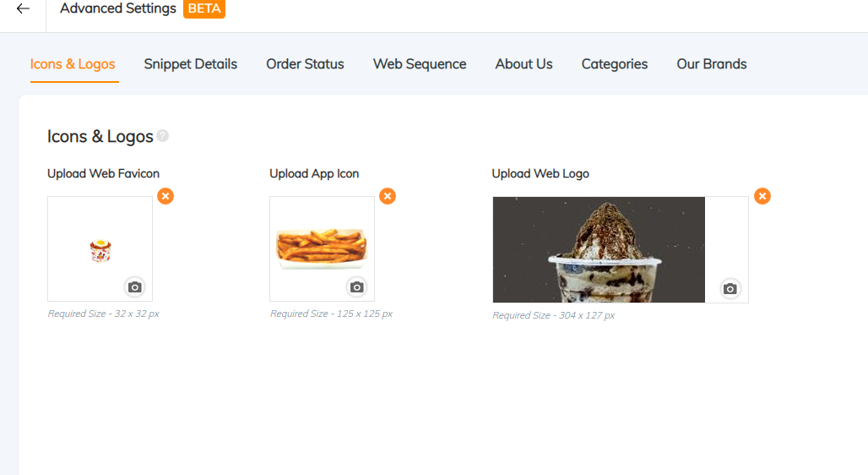Click the french fries app icon thumbnail
Image resolution: width=868 pixels, height=475 pixels.
point(322,248)
